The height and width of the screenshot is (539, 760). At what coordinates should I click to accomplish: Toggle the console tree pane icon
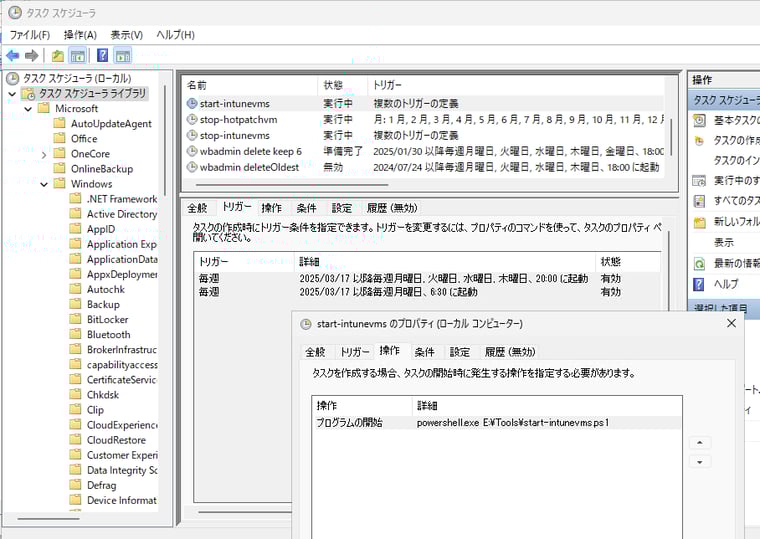coord(78,56)
